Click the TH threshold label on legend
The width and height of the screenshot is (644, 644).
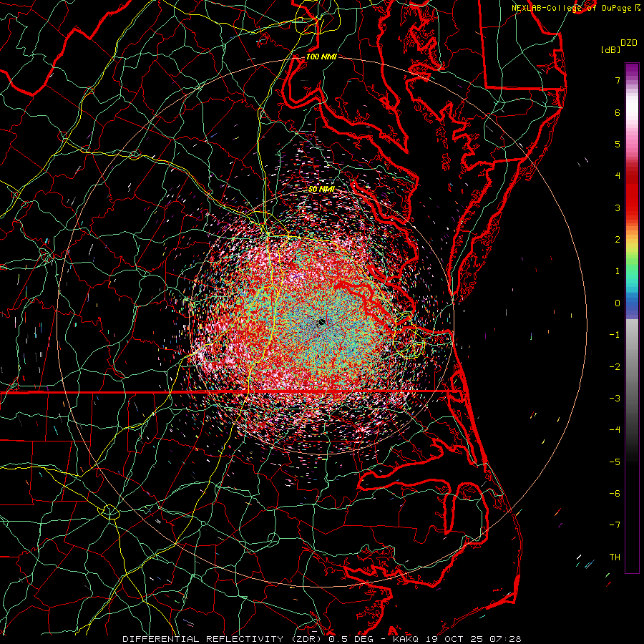(615, 557)
